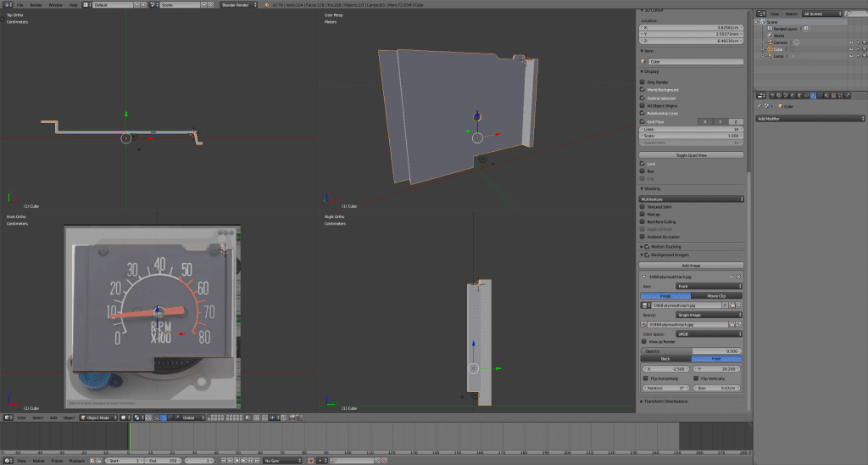Image resolution: width=868 pixels, height=465 pixels.
Task: Click the grid Lines value field
Action: pyautogui.click(x=691, y=129)
